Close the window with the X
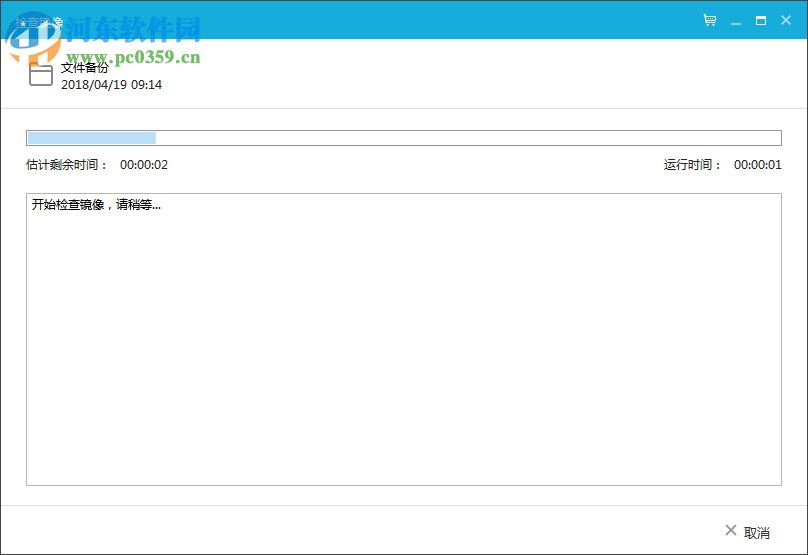808x555 pixels. point(786,20)
